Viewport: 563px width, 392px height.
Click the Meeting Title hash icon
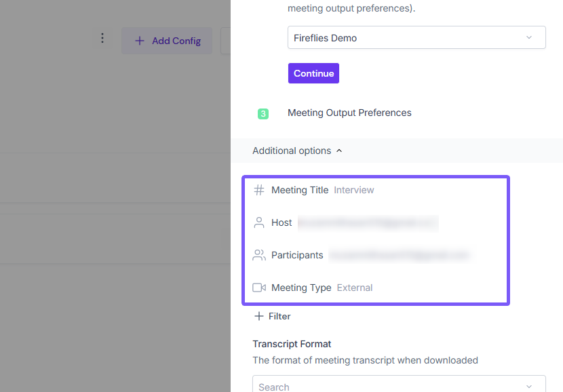(259, 191)
